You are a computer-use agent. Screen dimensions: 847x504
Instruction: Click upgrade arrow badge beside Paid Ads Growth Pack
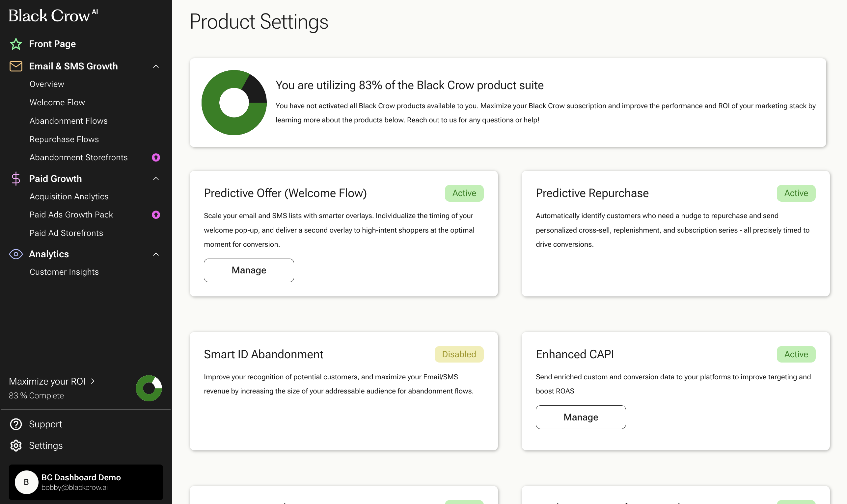coord(156,214)
